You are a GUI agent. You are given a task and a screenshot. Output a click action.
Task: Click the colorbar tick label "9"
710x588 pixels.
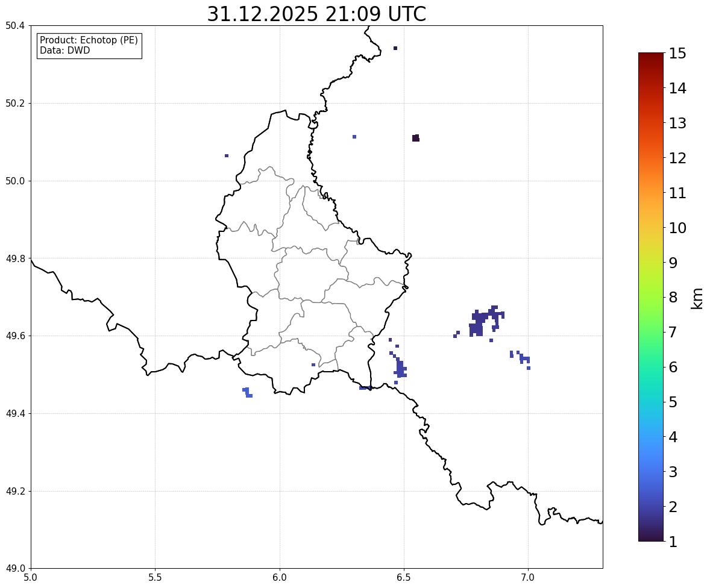[x=673, y=263]
